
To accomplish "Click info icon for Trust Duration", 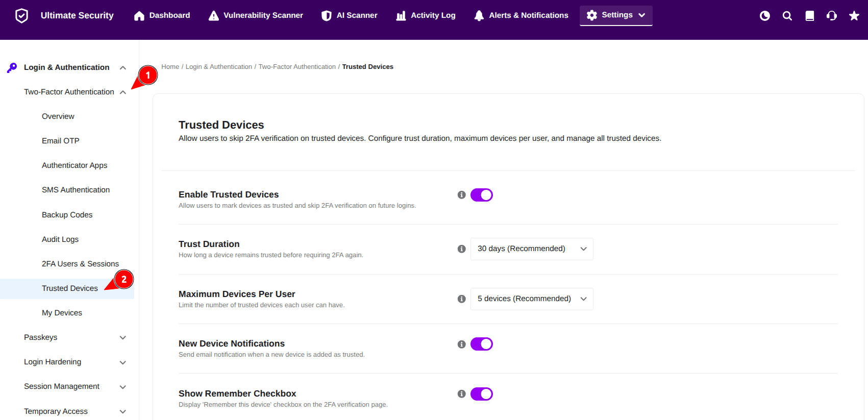I will (462, 249).
